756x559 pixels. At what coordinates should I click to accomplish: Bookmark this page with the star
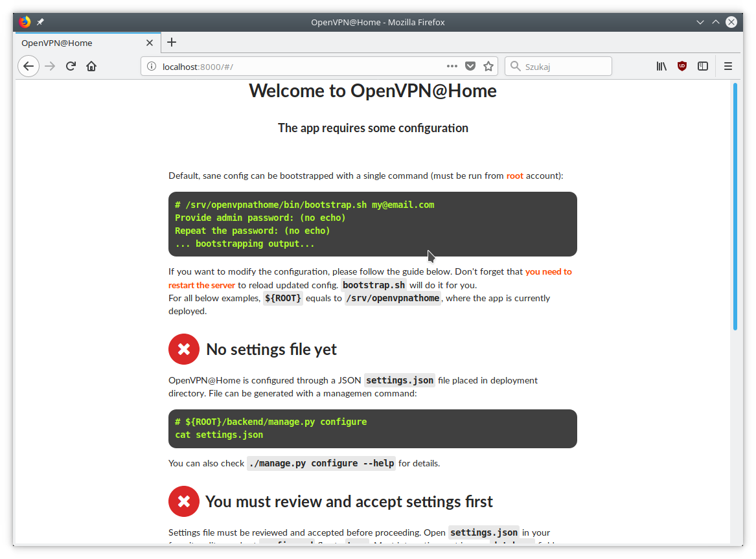tap(488, 66)
